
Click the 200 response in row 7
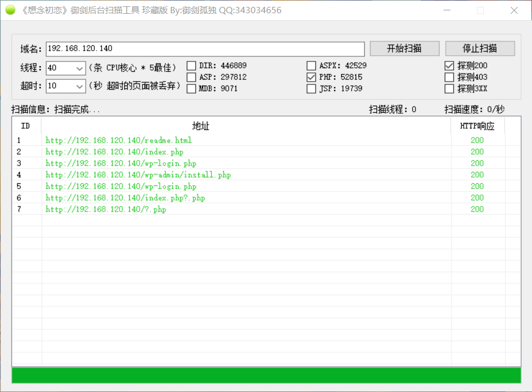click(x=477, y=209)
